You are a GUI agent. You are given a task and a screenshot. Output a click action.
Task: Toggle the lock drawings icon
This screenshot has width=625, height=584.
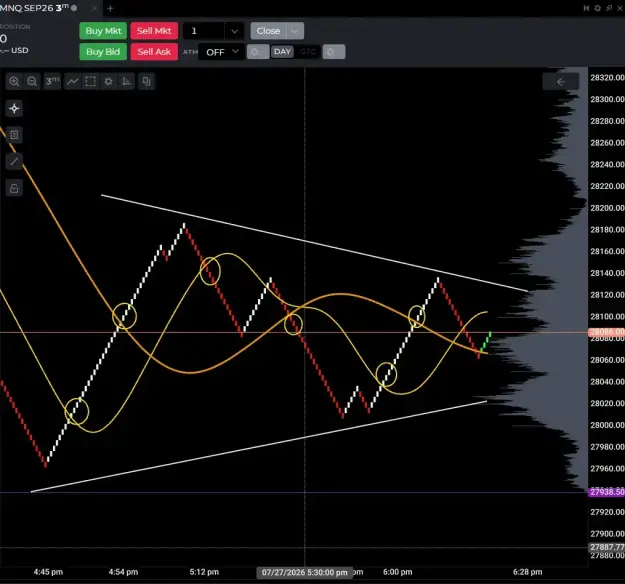(14, 188)
